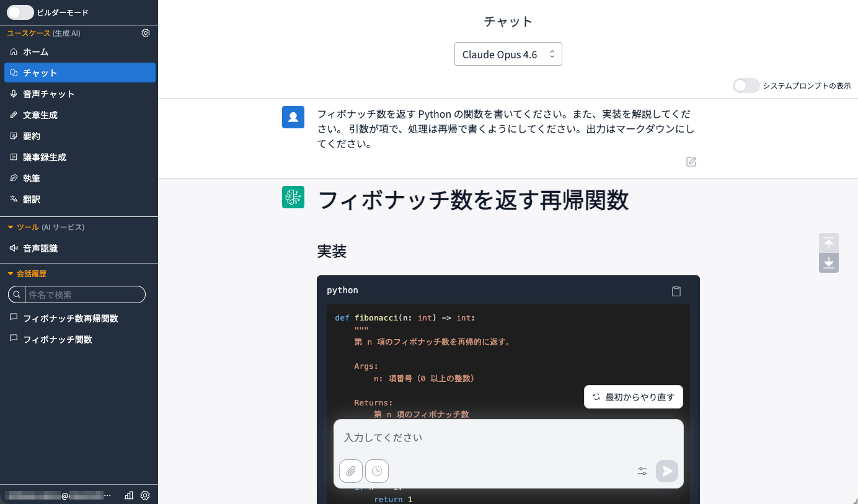Open the Claude Opus 4.6 model dropdown
Viewport: 858px width, 504px height.
[x=508, y=54]
